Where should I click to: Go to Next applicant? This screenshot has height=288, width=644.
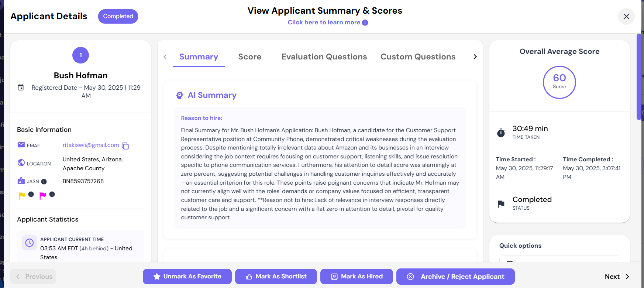[x=617, y=277]
